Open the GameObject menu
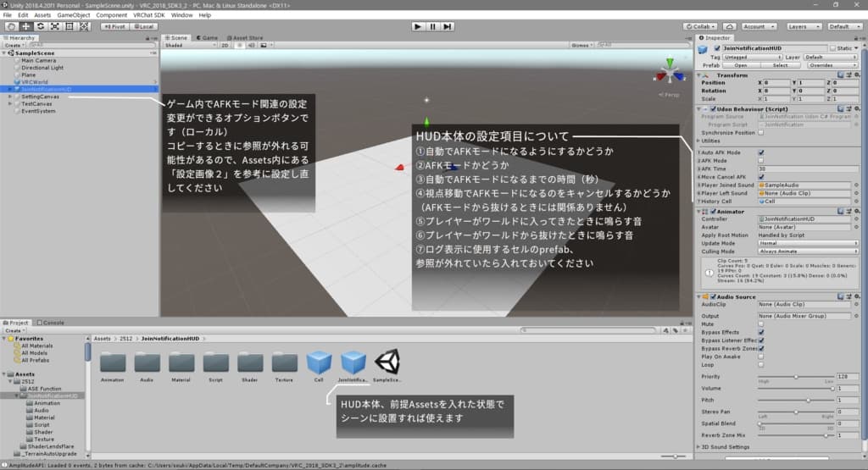The width and height of the screenshot is (868, 470). tap(74, 15)
